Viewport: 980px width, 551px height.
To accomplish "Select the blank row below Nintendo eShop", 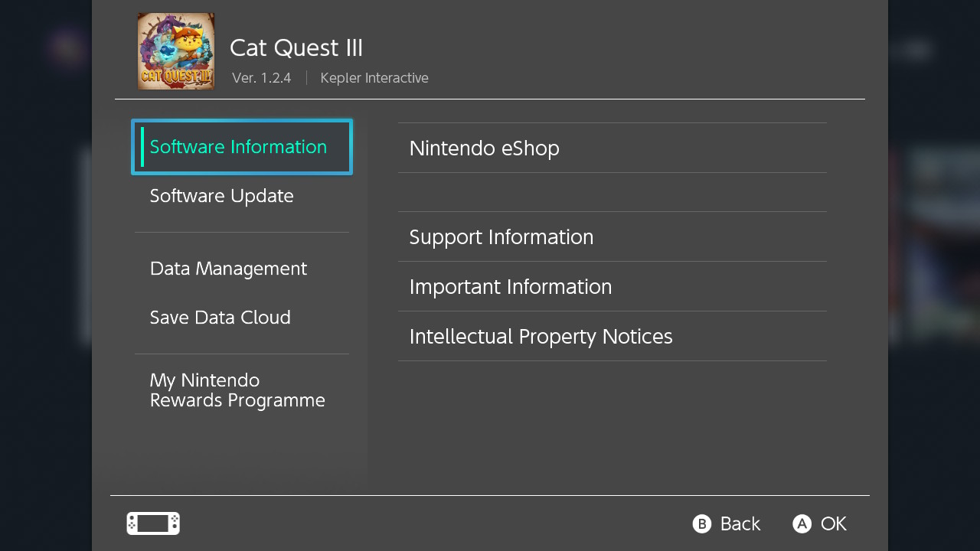I will point(612,192).
